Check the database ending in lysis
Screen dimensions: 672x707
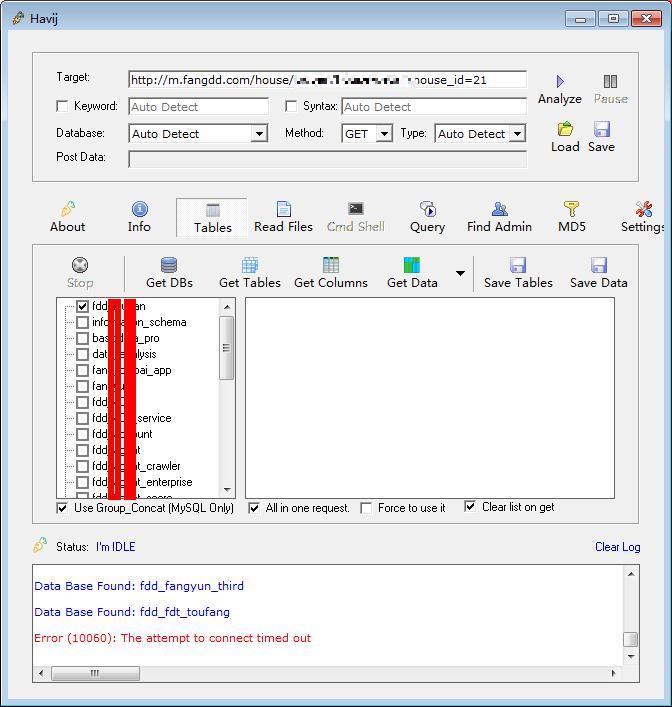point(82,354)
